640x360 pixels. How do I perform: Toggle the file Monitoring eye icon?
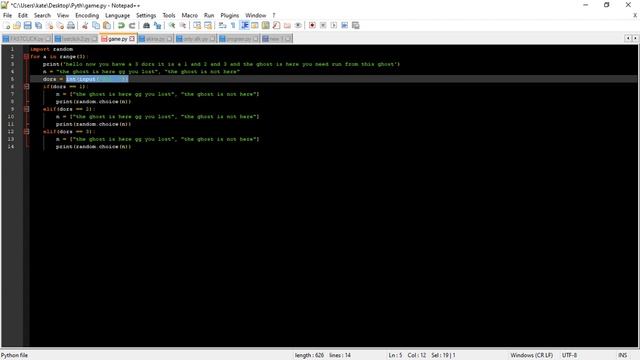pyautogui.click(x=298, y=25)
